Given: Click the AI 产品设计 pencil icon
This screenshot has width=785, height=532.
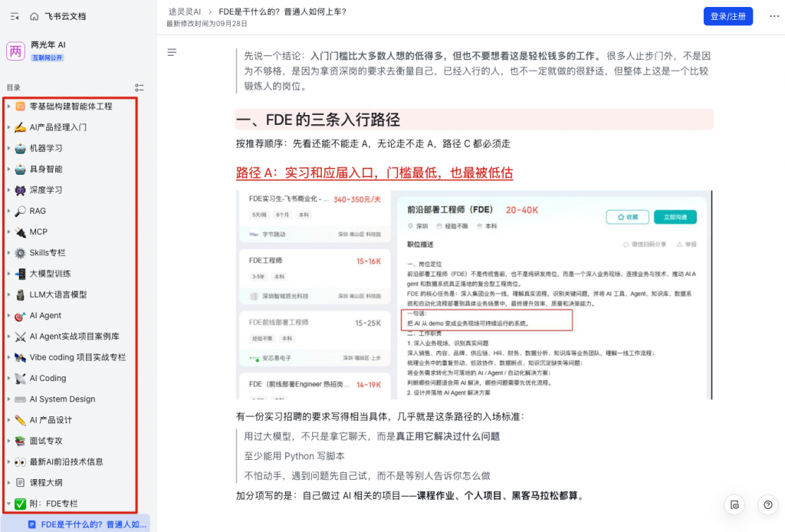Looking at the screenshot, I should click(x=20, y=420).
